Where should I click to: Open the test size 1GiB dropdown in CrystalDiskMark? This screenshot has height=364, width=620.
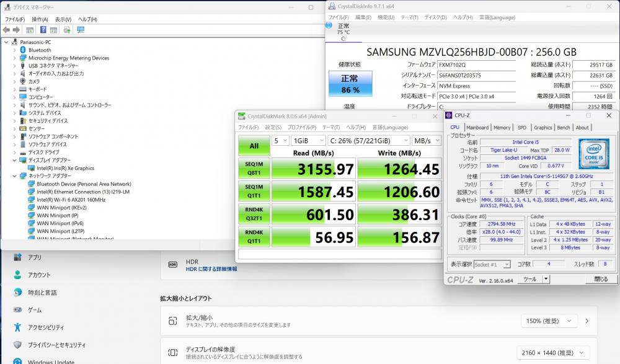308,141
